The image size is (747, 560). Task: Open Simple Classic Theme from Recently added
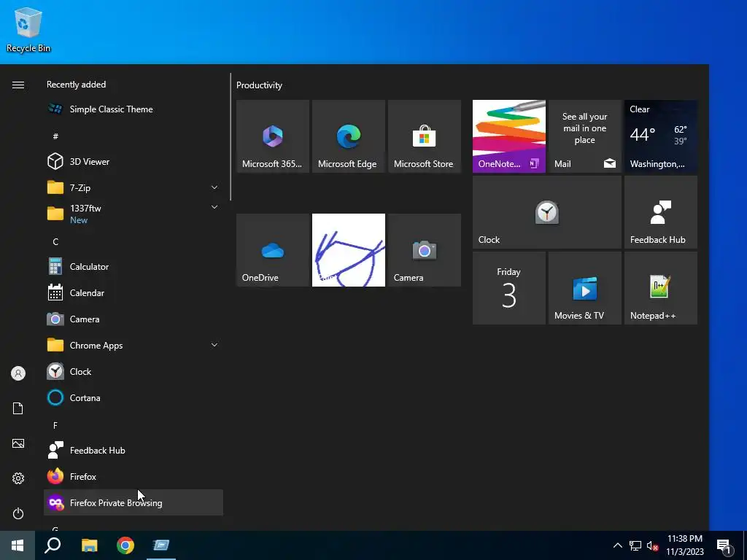point(133,109)
